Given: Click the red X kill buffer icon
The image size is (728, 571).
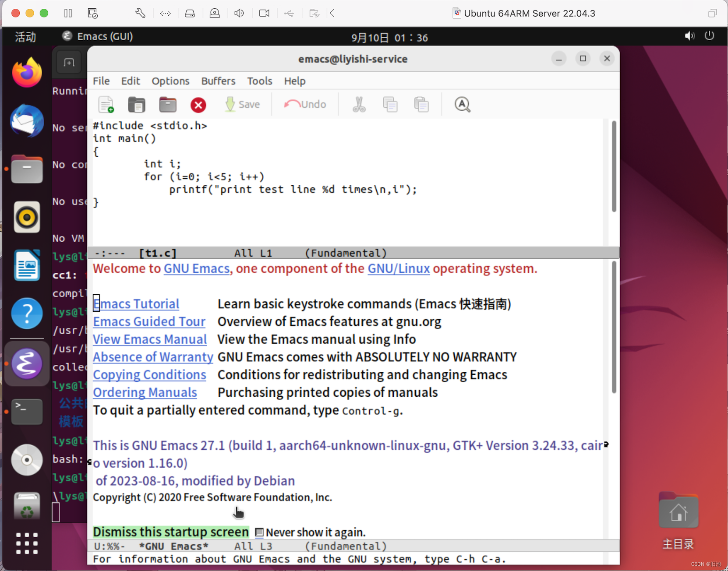Looking at the screenshot, I should click(x=198, y=105).
